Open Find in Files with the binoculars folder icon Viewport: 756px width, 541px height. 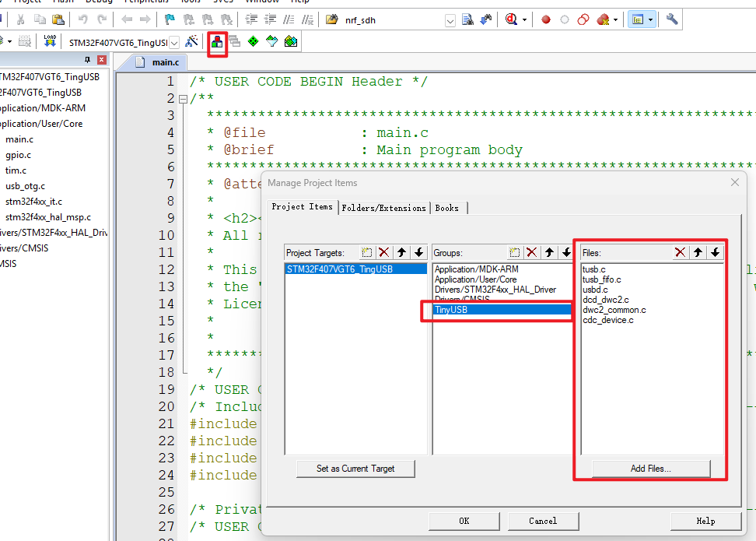tap(331, 19)
